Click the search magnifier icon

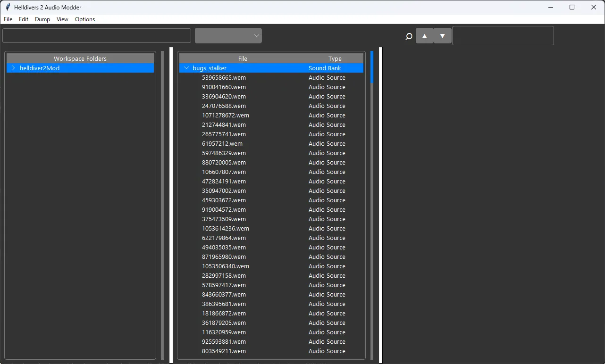pos(408,36)
